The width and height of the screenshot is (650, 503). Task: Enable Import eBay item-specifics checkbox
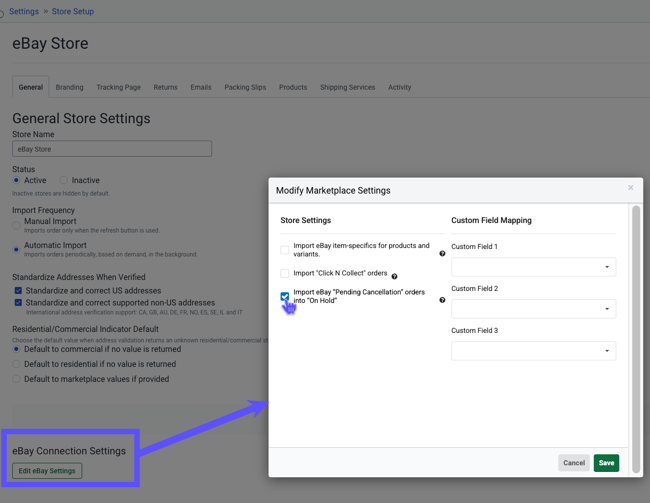pyautogui.click(x=285, y=250)
